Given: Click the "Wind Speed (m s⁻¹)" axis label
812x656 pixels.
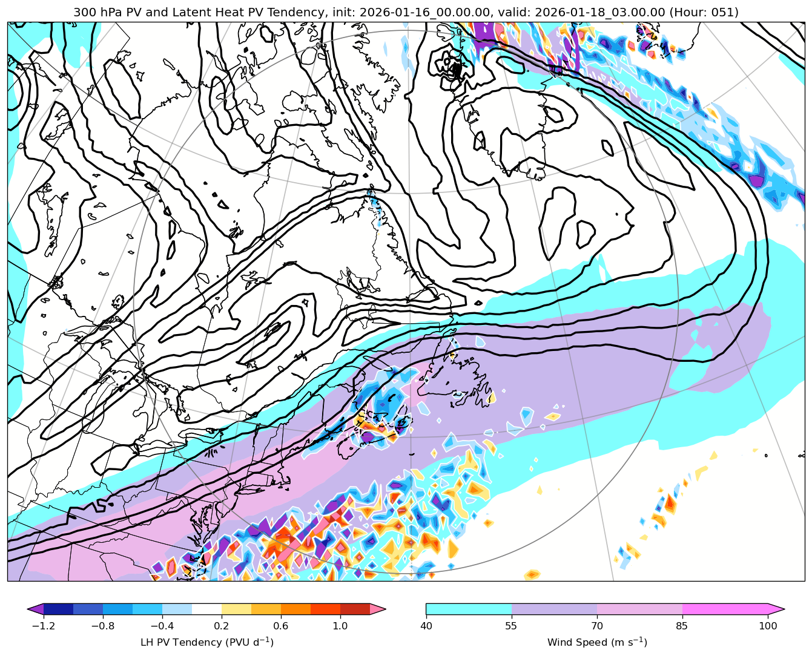Looking at the screenshot, I should (x=597, y=642).
